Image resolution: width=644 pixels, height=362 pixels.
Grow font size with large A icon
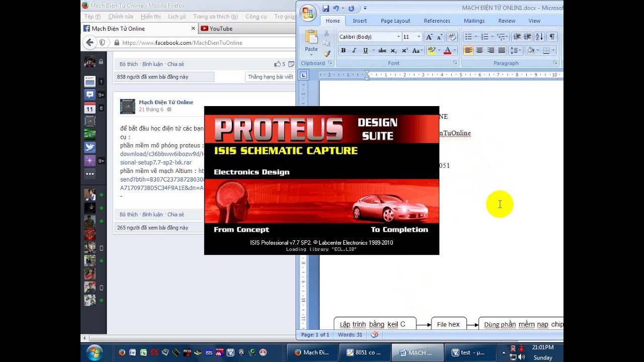click(x=429, y=37)
